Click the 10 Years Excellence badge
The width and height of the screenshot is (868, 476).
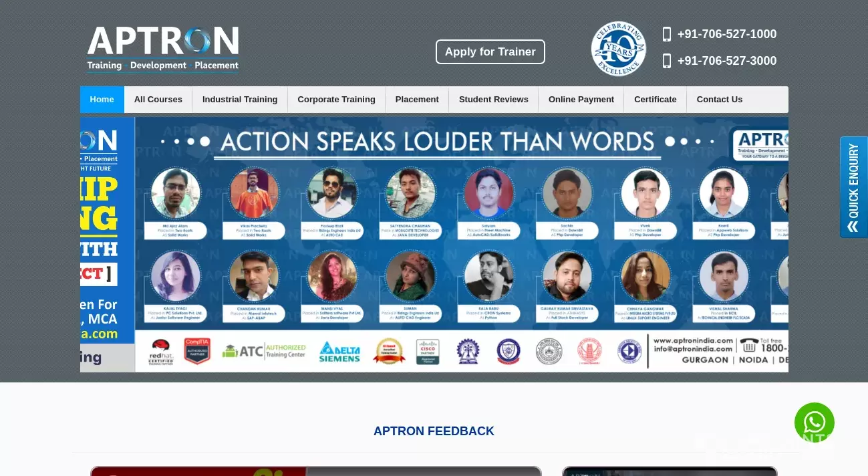click(x=619, y=49)
